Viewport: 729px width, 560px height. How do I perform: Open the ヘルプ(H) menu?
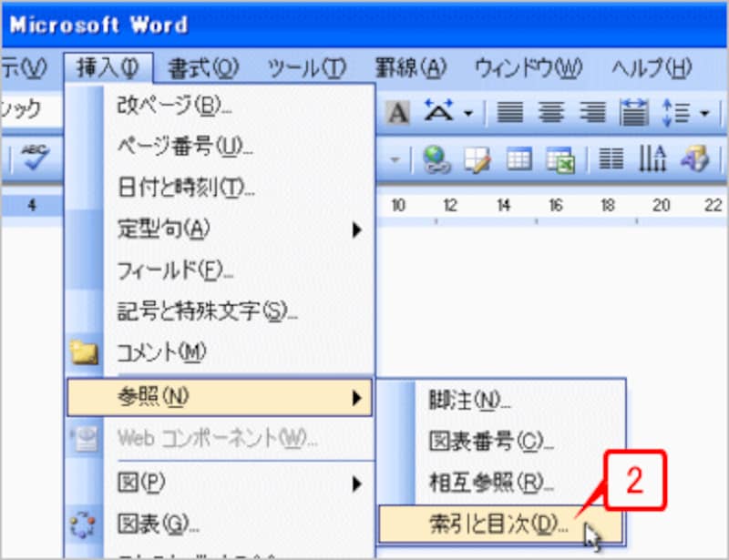(652, 68)
